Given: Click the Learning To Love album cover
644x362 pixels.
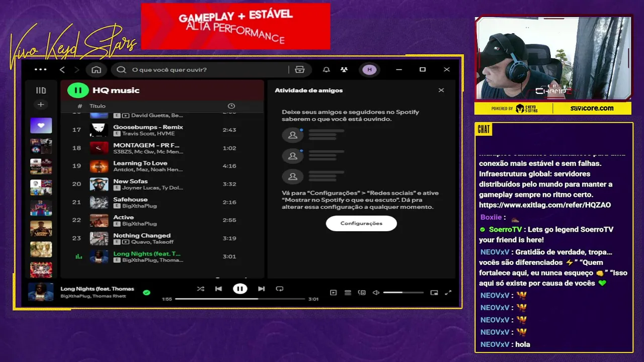Looking at the screenshot, I should click(99, 166).
